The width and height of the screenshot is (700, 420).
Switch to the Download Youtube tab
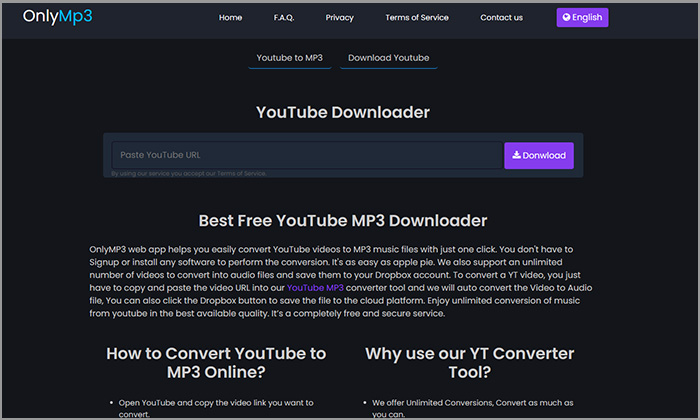click(388, 58)
